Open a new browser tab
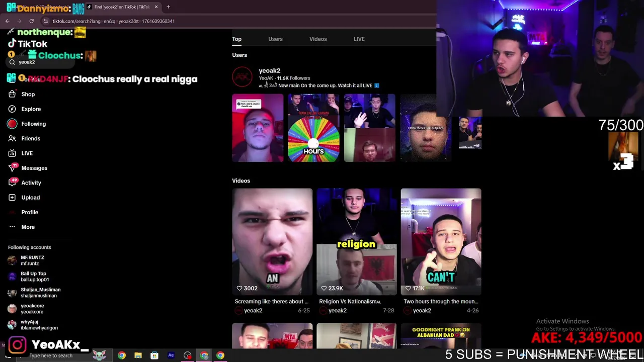The height and width of the screenshot is (362, 644). [168, 7]
